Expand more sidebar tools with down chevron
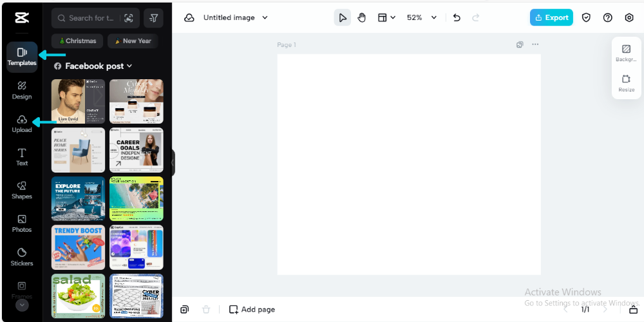The height and width of the screenshot is (322, 644). pos(22,305)
